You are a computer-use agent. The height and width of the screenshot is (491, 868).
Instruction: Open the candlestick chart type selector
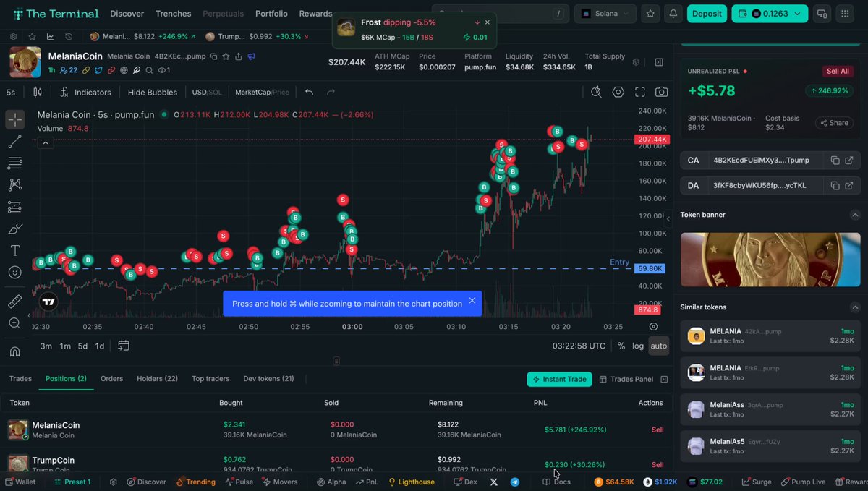(38, 93)
